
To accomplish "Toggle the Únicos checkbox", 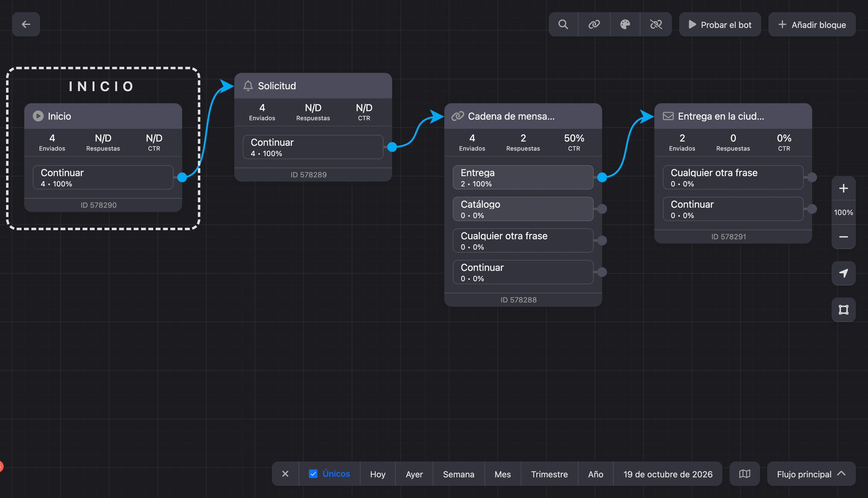I will pyautogui.click(x=313, y=474).
